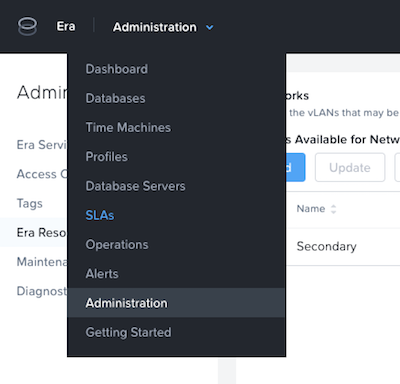Select Era Resources sidebar item
Viewport: 400px width, 384px height.
click(34, 232)
